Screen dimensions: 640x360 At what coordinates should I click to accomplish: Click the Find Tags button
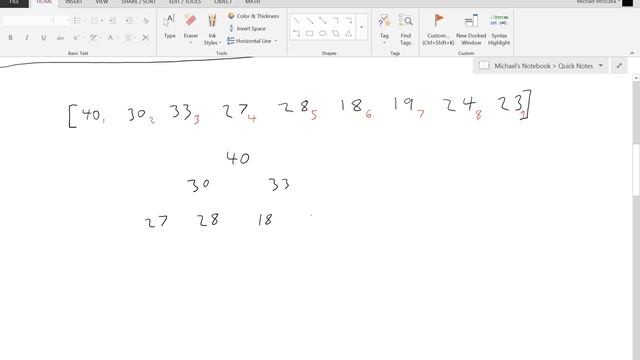point(405,29)
